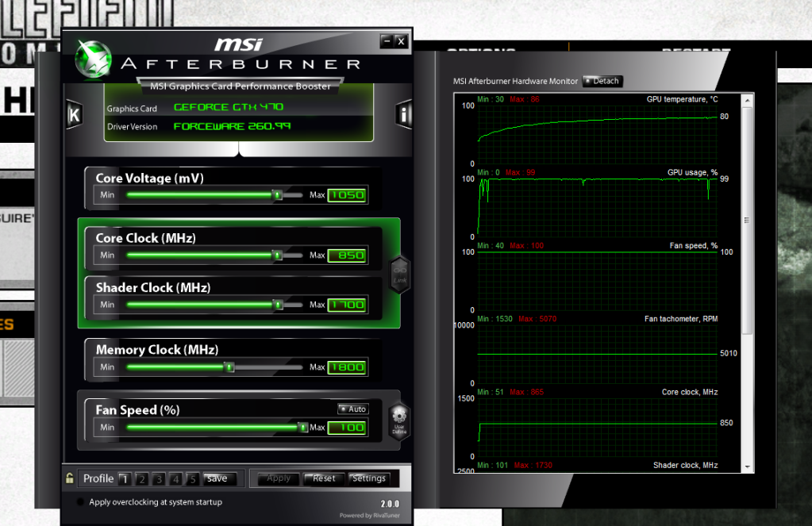Select profile slot 3
The image size is (812, 526).
159,479
